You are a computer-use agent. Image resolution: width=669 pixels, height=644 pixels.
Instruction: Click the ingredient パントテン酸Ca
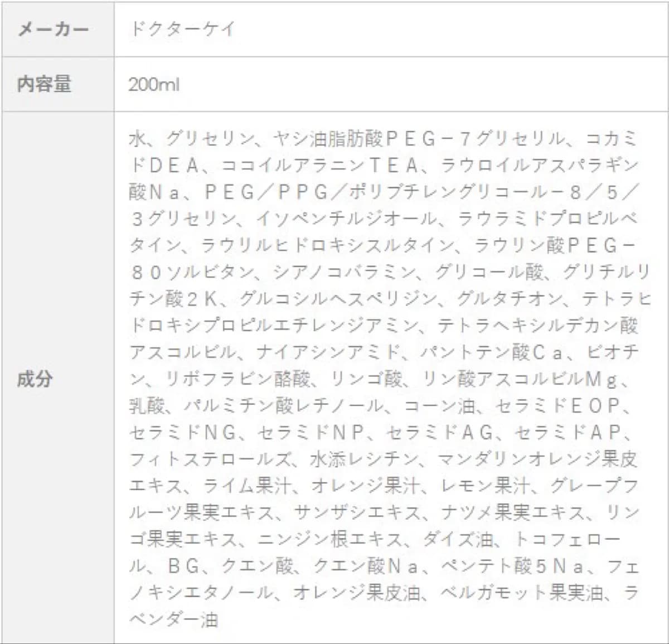point(491,352)
